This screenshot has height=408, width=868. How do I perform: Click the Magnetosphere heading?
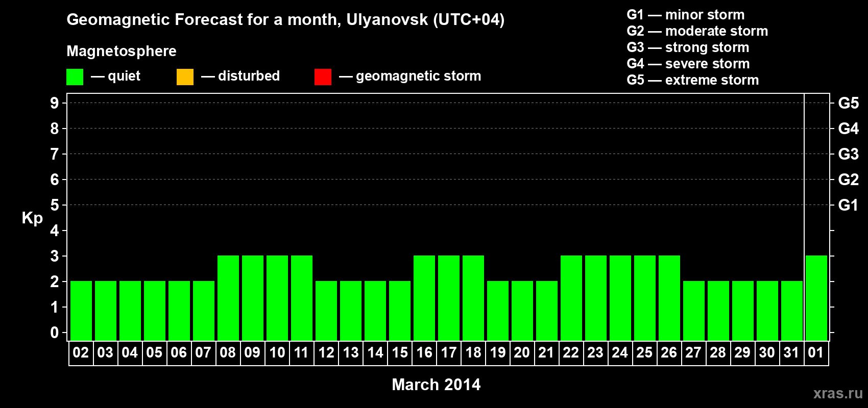coord(122,51)
